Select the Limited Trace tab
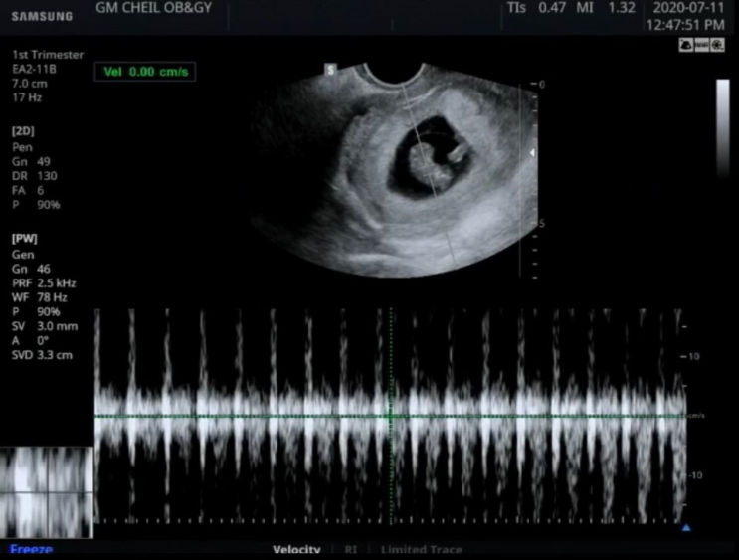 click(422, 550)
